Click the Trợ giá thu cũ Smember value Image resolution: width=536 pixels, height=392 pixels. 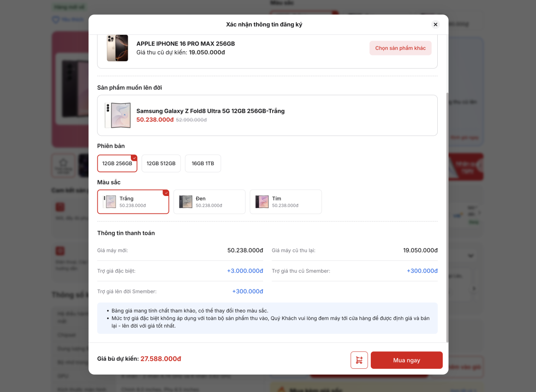pos(422,271)
